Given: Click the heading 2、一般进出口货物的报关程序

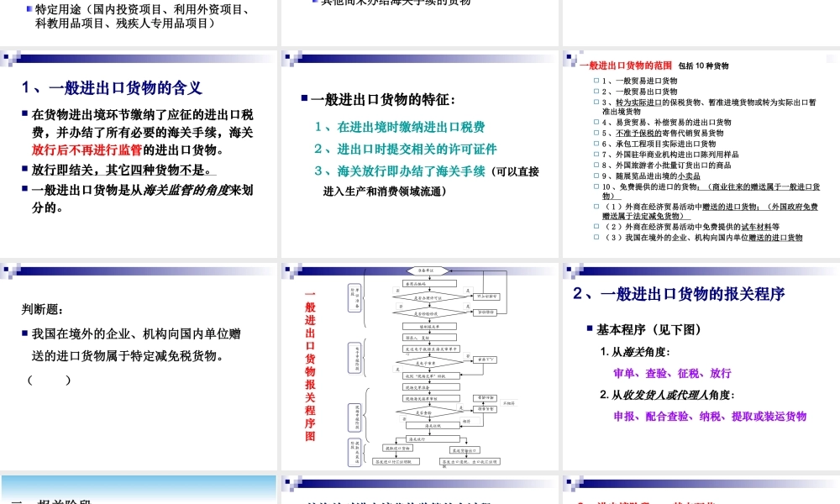Looking at the screenshot, I should tap(679, 293).
